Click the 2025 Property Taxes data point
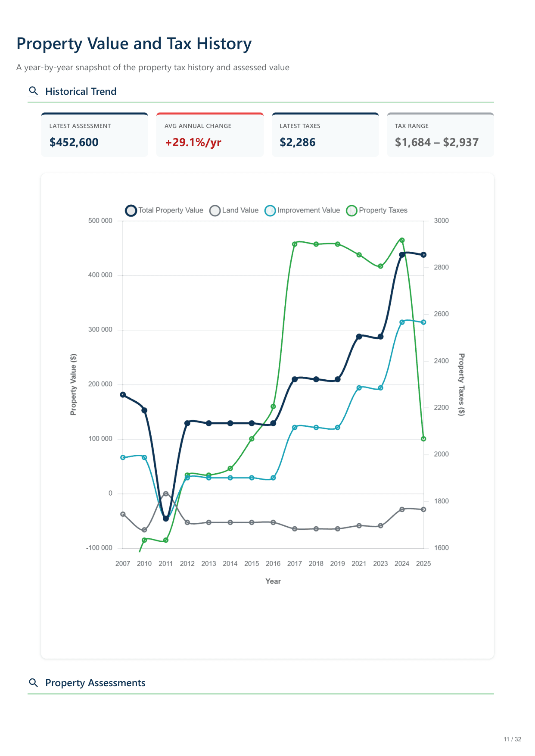The image size is (535, 756). tap(423, 439)
